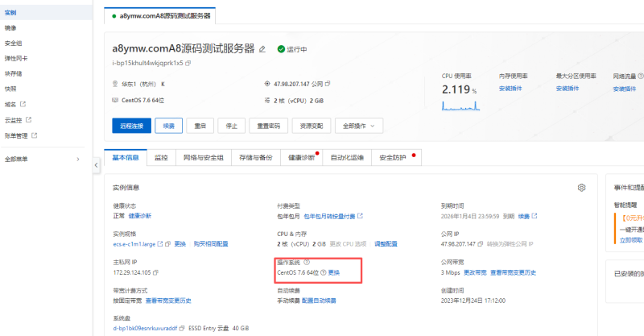
Task: Click the 更改带宽 link
Action: 475,272
